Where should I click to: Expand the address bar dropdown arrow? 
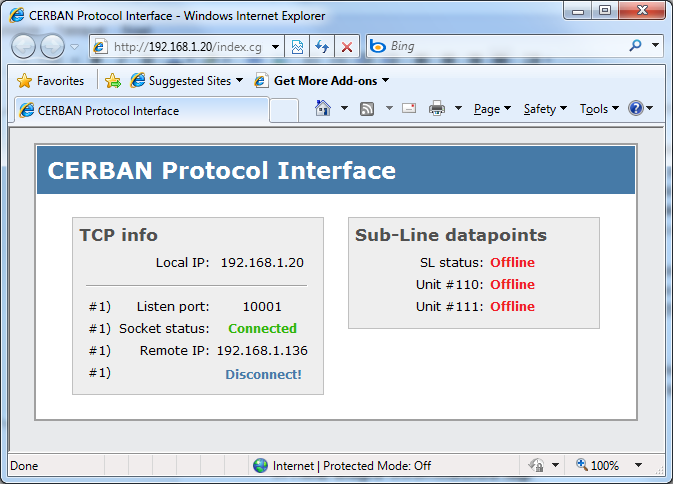(276, 47)
